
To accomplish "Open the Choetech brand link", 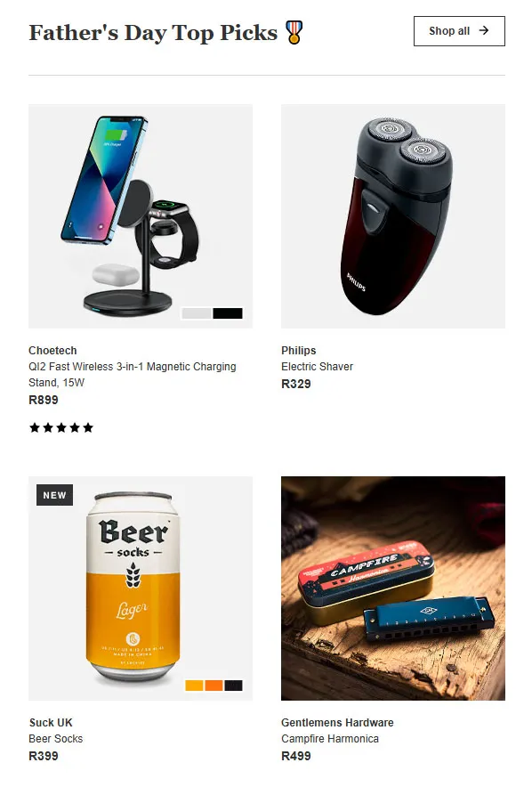I will click(52, 351).
